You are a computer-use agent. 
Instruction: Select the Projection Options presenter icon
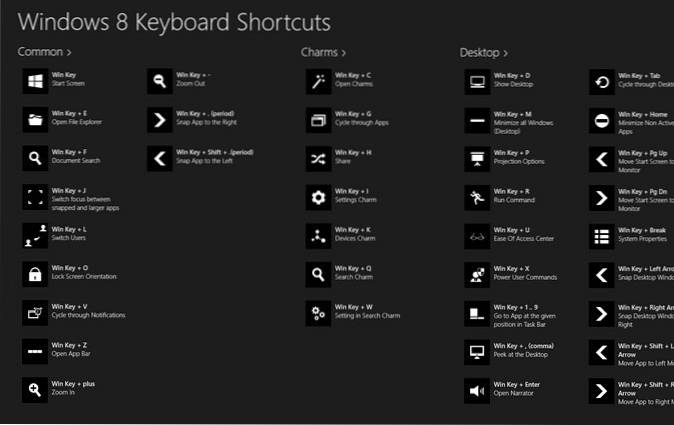pos(477,158)
